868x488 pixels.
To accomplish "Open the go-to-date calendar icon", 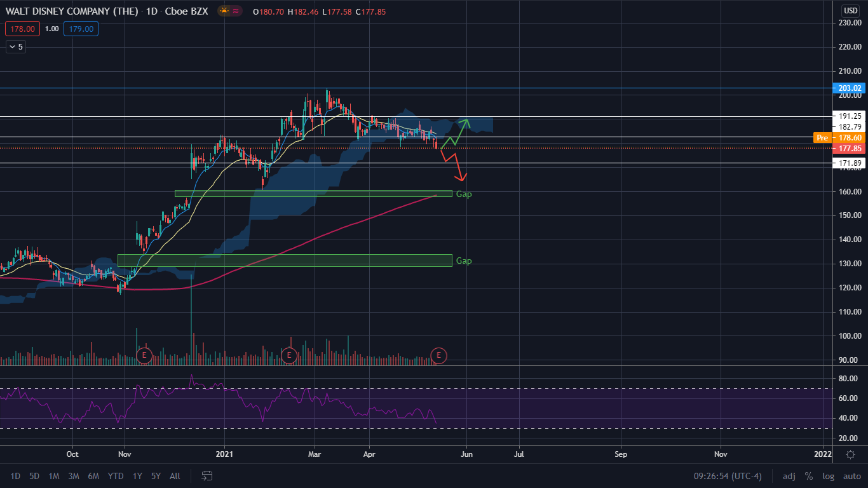I will pyautogui.click(x=207, y=475).
